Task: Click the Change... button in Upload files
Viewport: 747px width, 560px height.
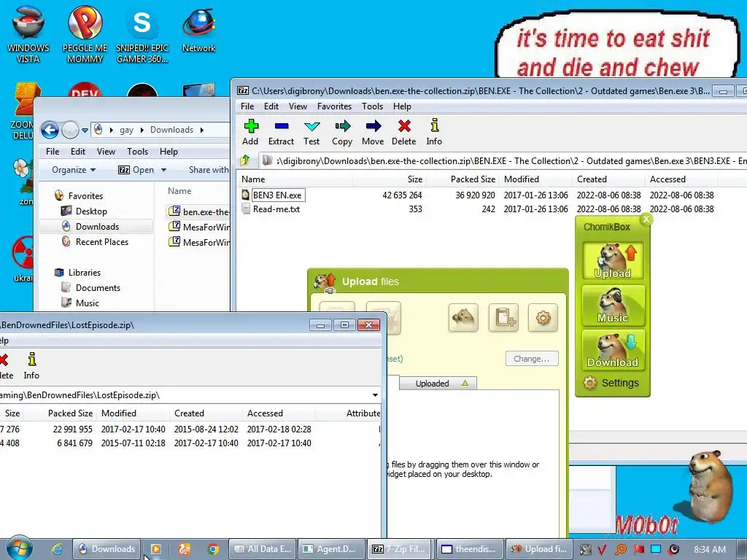Action: [x=532, y=359]
